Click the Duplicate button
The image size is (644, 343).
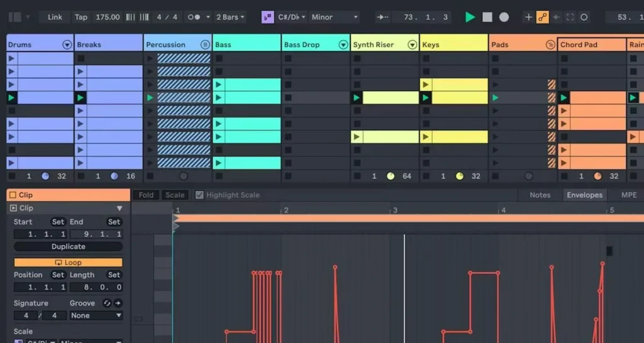click(x=68, y=247)
